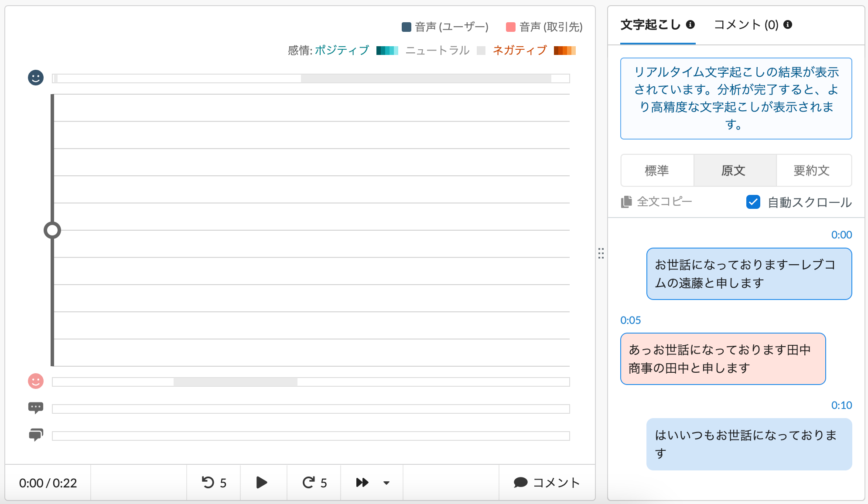The height and width of the screenshot is (504, 868).
Task: Jump to the 0:05 timestamp
Action: pos(631,320)
